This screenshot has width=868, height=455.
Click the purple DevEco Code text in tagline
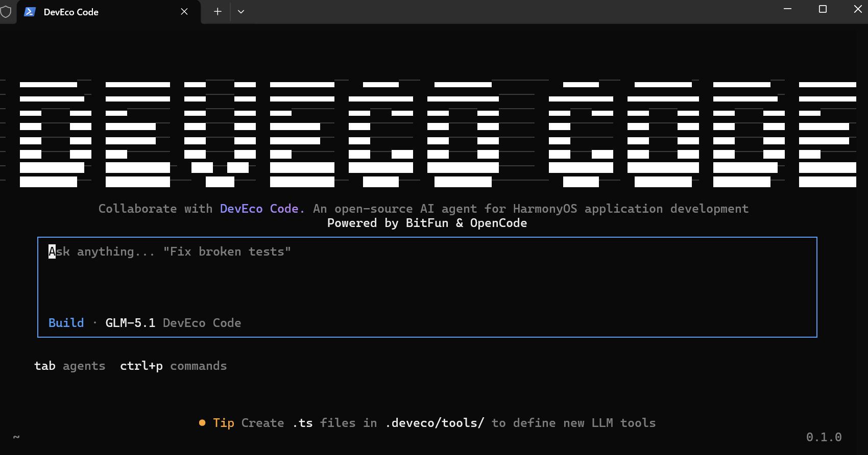pos(262,209)
